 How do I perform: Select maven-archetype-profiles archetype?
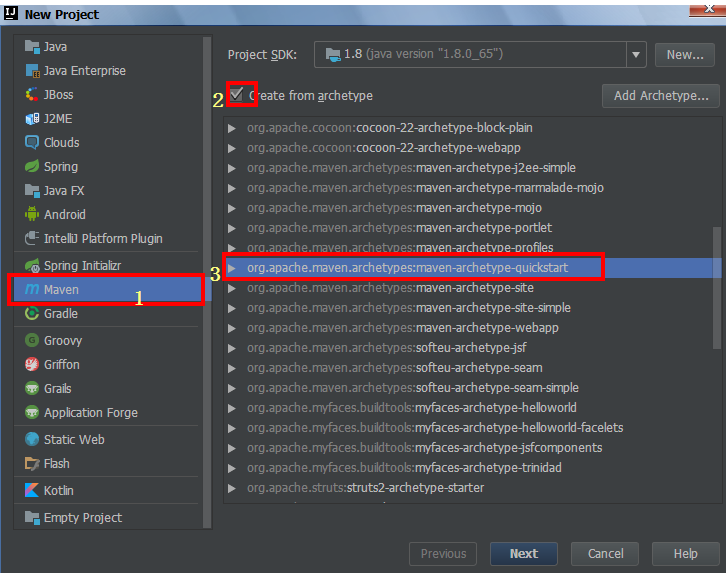[x=472, y=248]
